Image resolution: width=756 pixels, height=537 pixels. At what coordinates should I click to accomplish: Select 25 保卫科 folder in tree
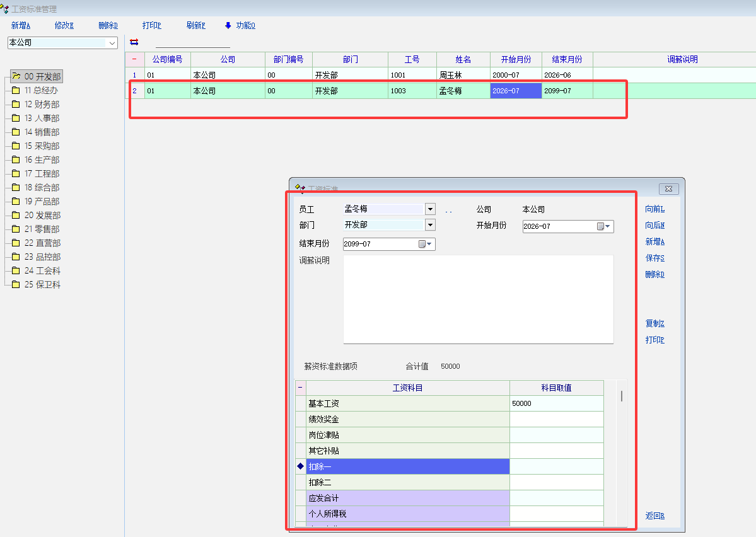36,285
